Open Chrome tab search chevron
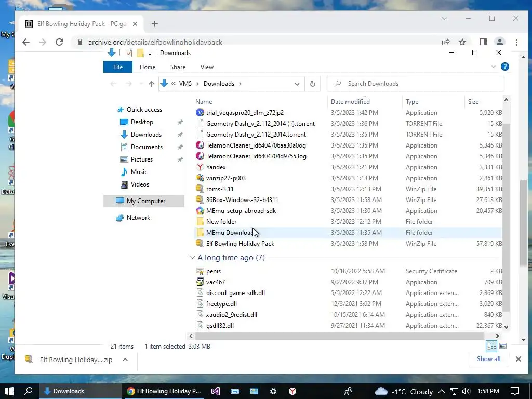This screenshot has height=399, width=532. tap(444, 18)
